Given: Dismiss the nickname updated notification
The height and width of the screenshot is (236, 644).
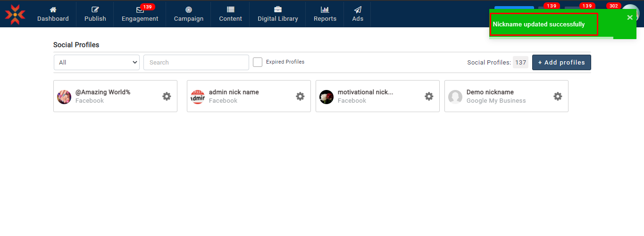Looking at the screenshot, I should pyautogui.click(x=630, y=17).
